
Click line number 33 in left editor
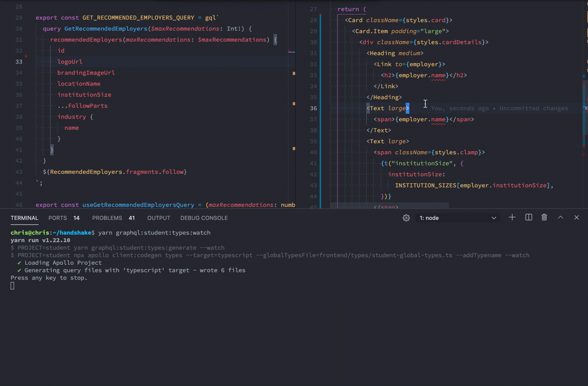[19, 62]
